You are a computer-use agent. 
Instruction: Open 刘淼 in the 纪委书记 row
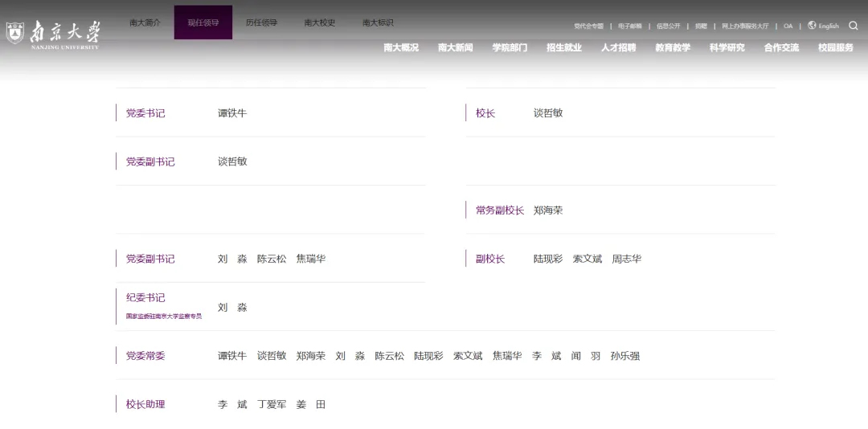[x=232, y=307]
